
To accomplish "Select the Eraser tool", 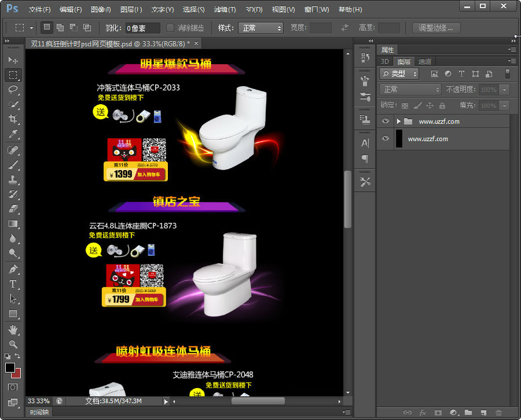I will [x=13, y=209].
